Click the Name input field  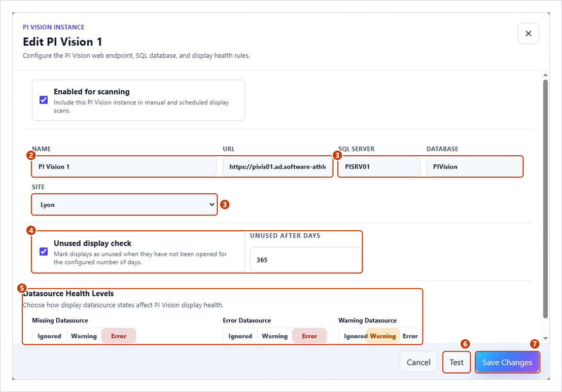coord(124,167)
